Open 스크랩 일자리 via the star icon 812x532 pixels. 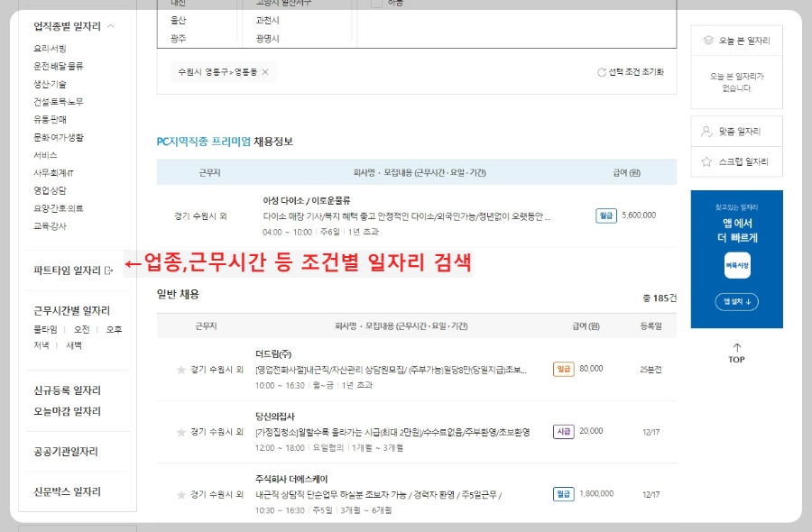(x=706, y=161)
